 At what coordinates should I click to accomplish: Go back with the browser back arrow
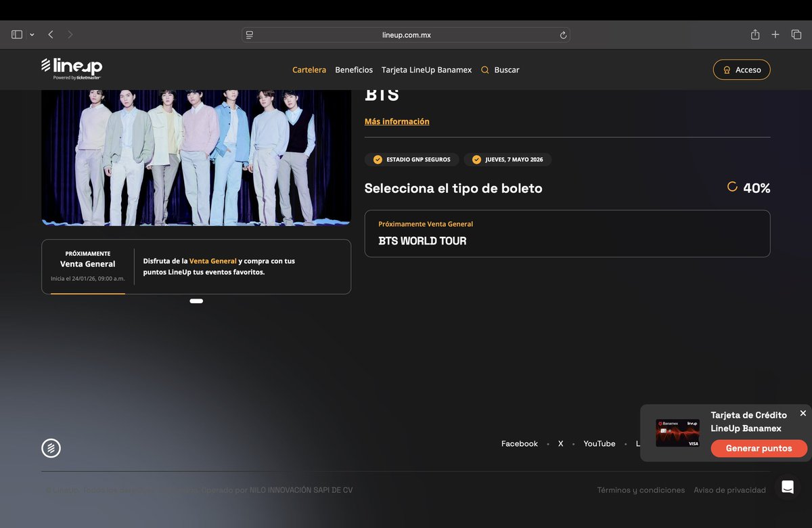(51, 35)
